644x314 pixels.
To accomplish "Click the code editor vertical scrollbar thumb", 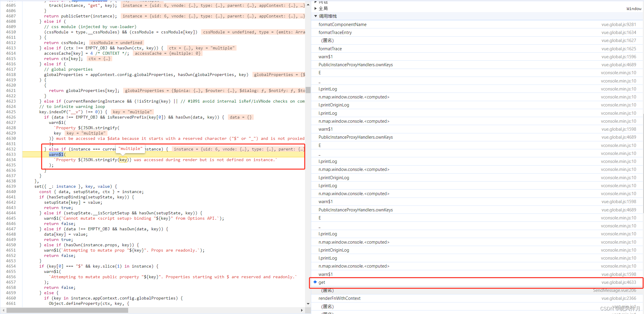I will [308, 90].
